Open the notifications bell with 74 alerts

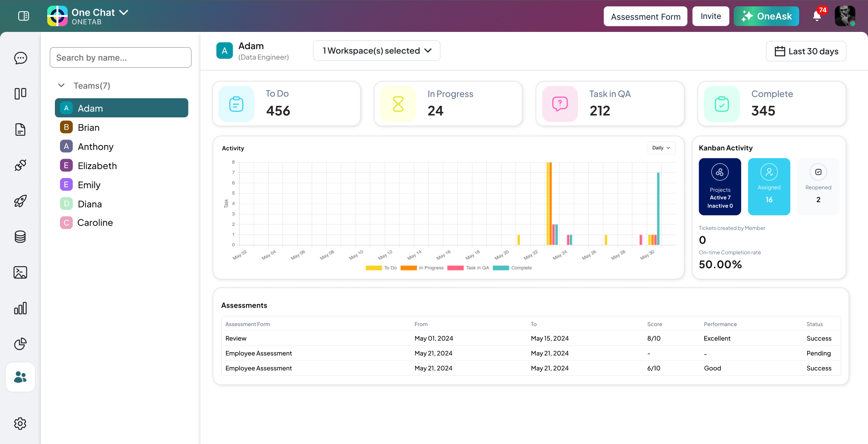[817, 16]
